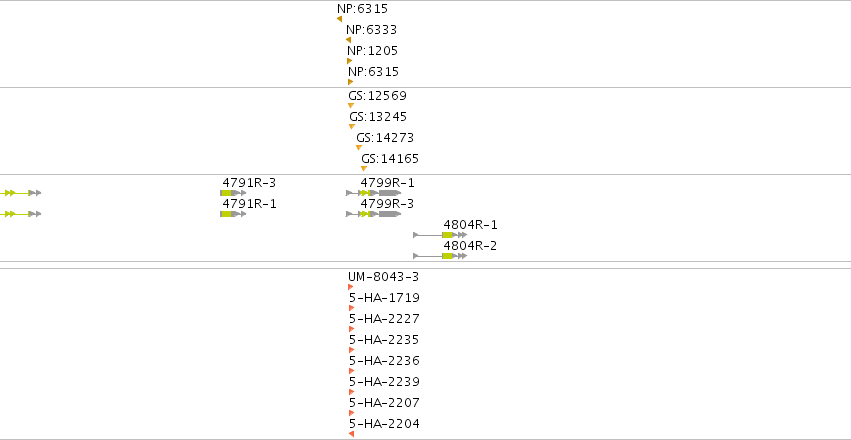Select the 5-HA-2204 insertion label

(x=384, y=424)
